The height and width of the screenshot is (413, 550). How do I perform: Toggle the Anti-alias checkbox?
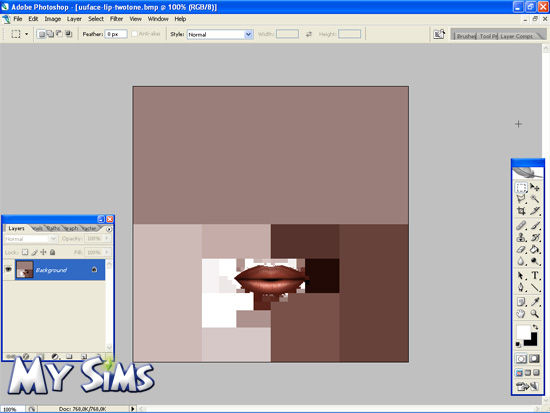[134, 34]
